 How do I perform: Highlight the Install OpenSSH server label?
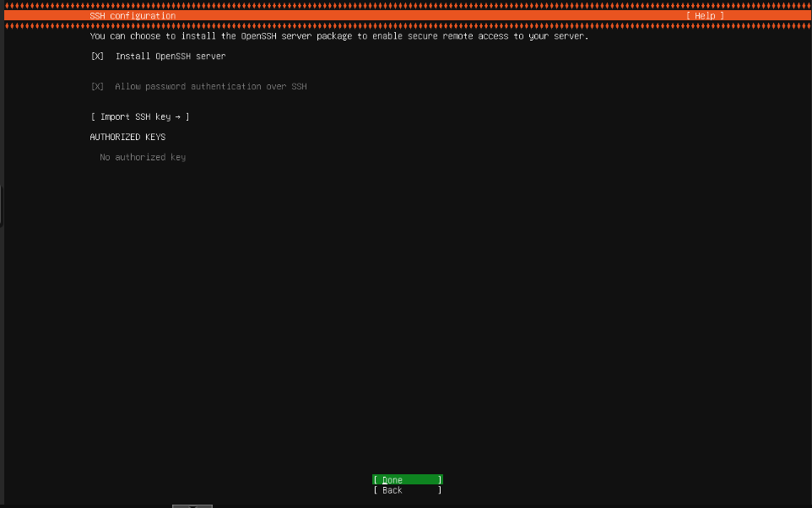(169, 56)
